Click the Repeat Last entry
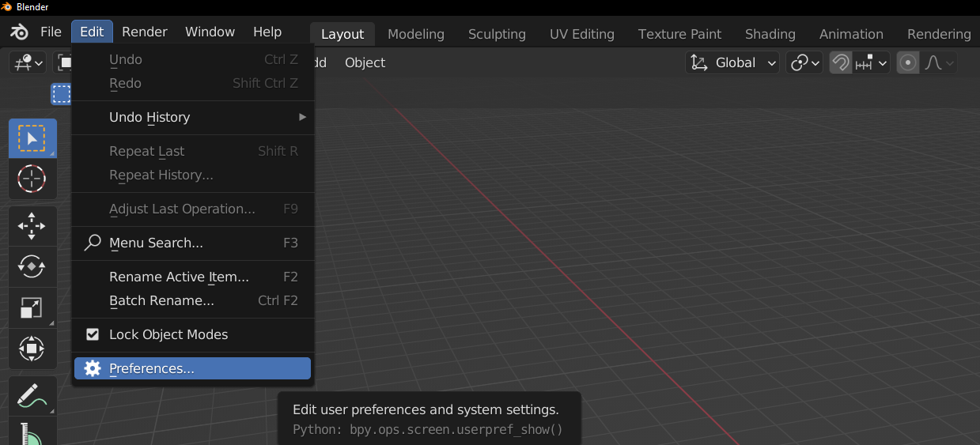 tap(192, 151)
